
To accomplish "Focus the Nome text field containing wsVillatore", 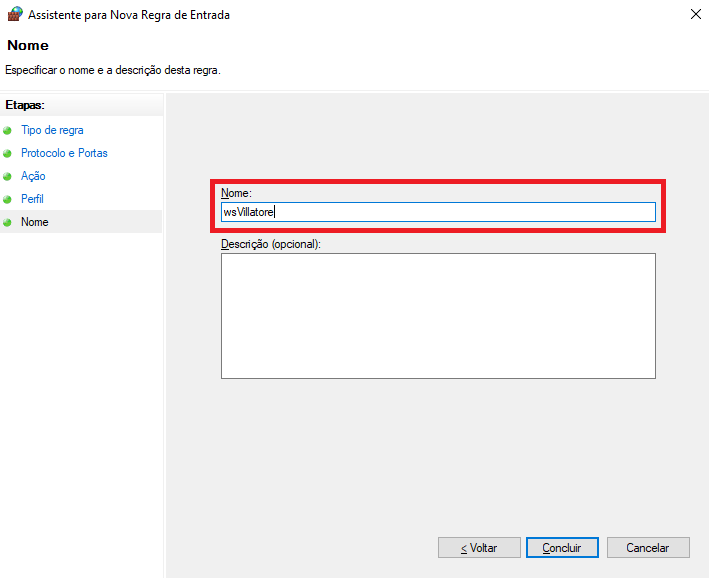I will (438, 212).
